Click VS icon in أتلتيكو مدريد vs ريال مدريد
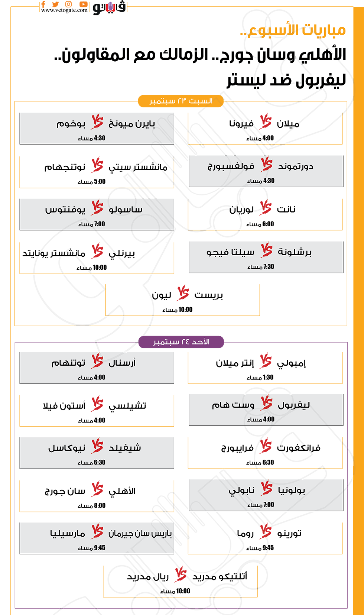Screen dimensions: 364x615 [x=181, y=574]
